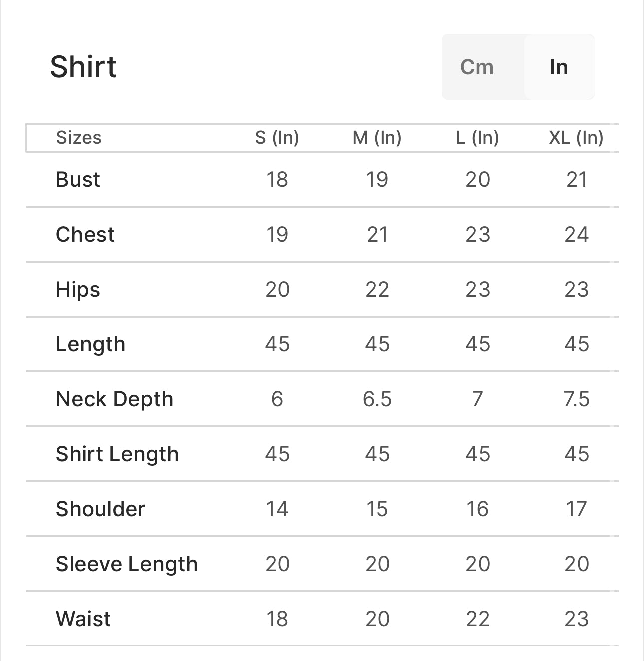The height and width of the screenshot is (661, 644).
Task: Switch measurements to Cm units
Action: pyautogui.click(x=477, y=67)
